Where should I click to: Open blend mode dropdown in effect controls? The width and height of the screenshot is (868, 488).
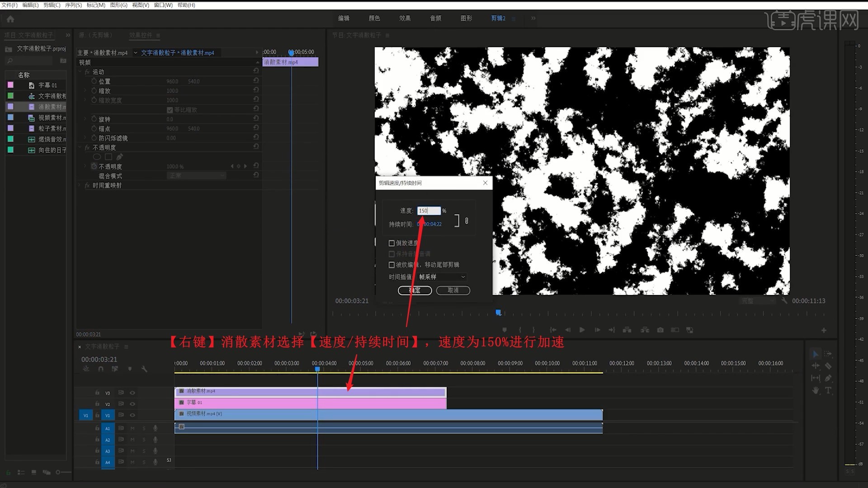[196, 176]
